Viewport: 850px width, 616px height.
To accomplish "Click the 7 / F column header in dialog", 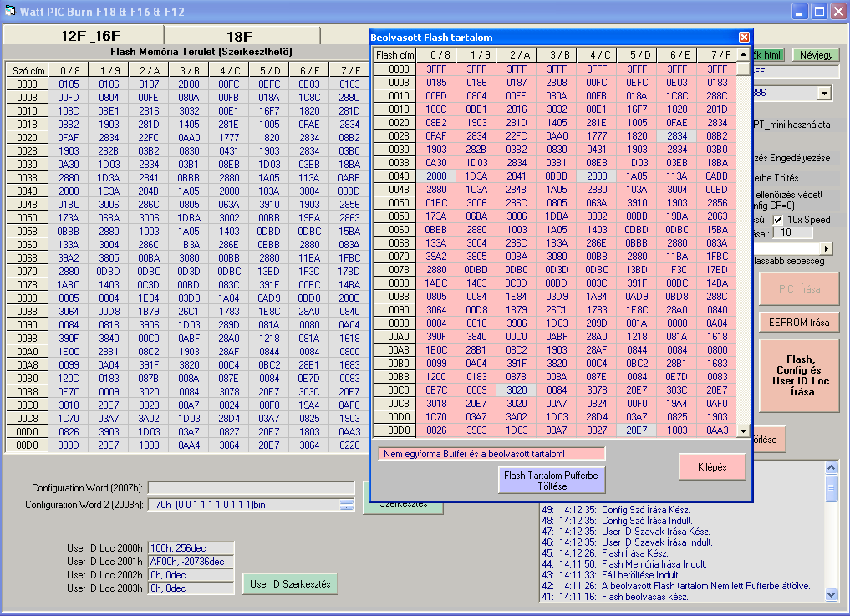I will coord(717,55).
